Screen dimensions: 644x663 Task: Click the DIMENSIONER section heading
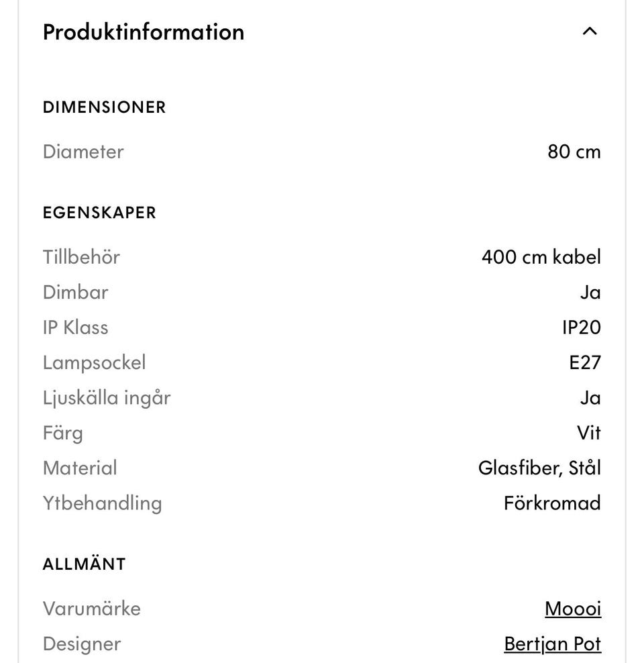pyautogui.click(x=104, y=107)
